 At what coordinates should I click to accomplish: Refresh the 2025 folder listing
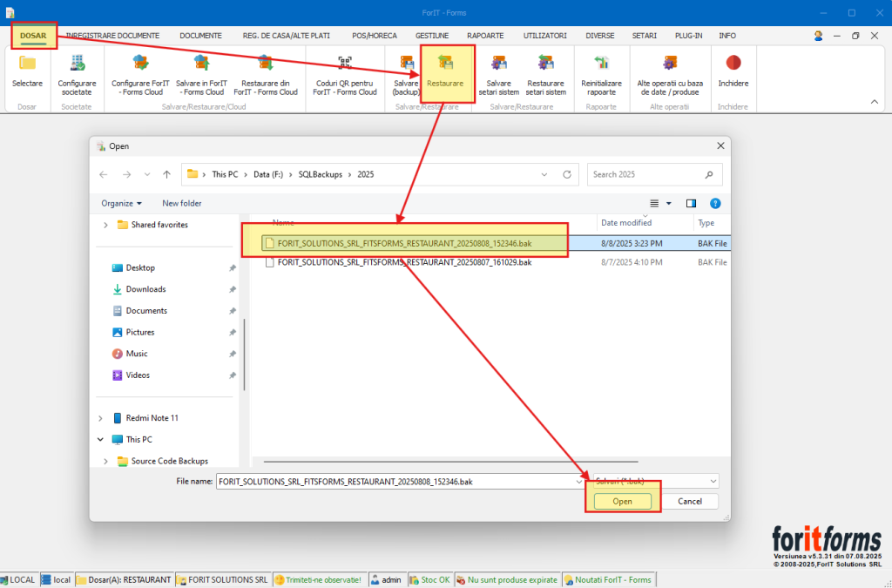566,174
